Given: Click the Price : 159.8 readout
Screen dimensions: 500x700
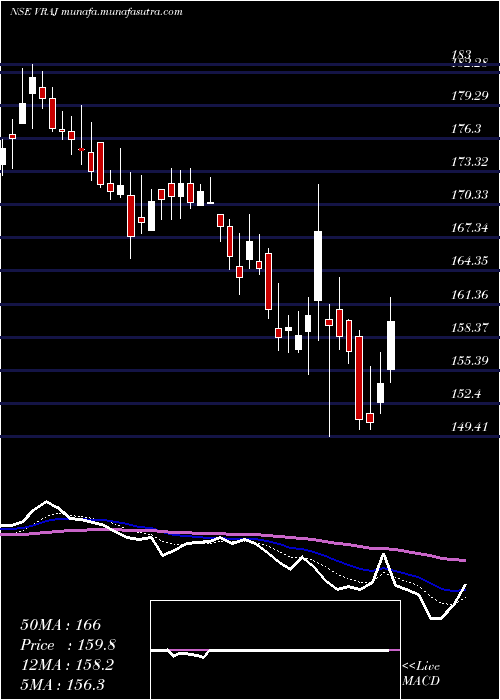Looking at the screenshot, I should 68,645.
